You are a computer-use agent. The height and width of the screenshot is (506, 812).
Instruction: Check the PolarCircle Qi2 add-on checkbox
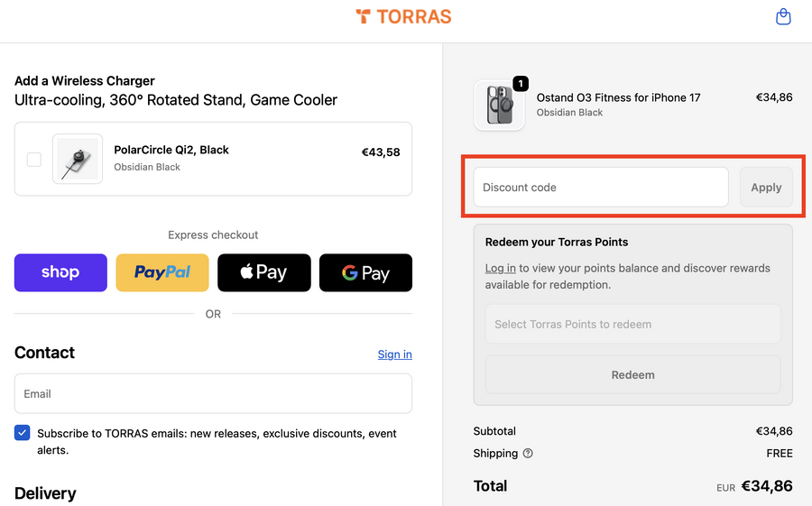[34, 160]
